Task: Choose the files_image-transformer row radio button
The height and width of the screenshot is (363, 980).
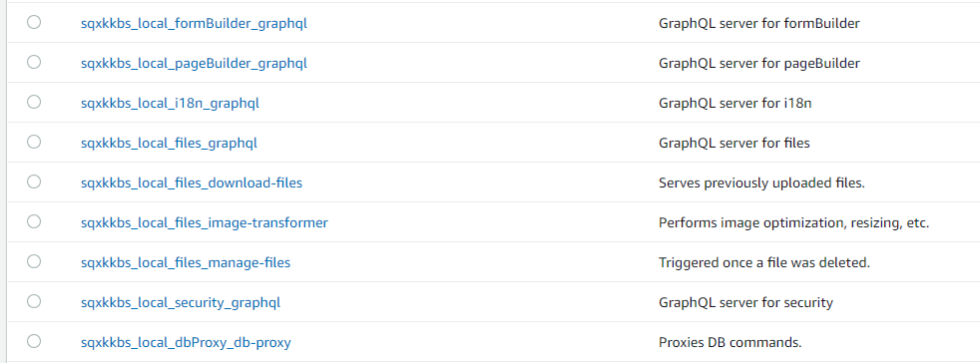Action: pyautogui.click(x=34, y=221)
